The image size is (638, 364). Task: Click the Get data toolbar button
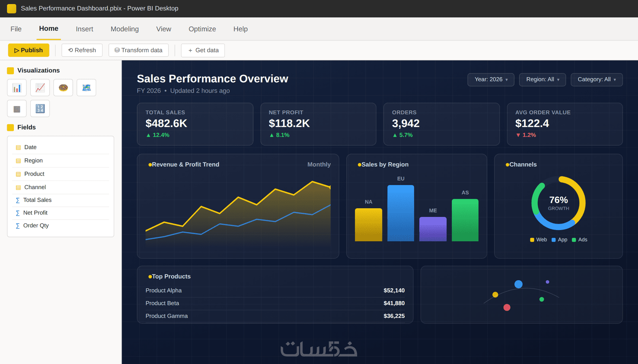[x=203, y=50]
